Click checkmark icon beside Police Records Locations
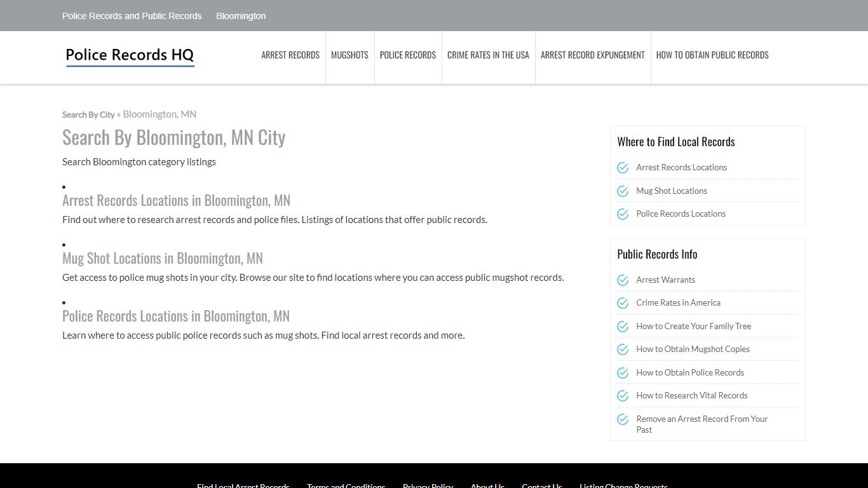This screenshot has width=868, height=488. 623,214
